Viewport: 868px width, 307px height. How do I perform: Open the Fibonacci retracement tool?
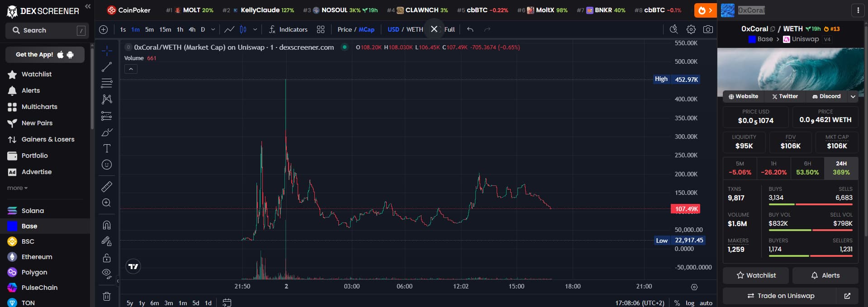click(x=107, y=83)
